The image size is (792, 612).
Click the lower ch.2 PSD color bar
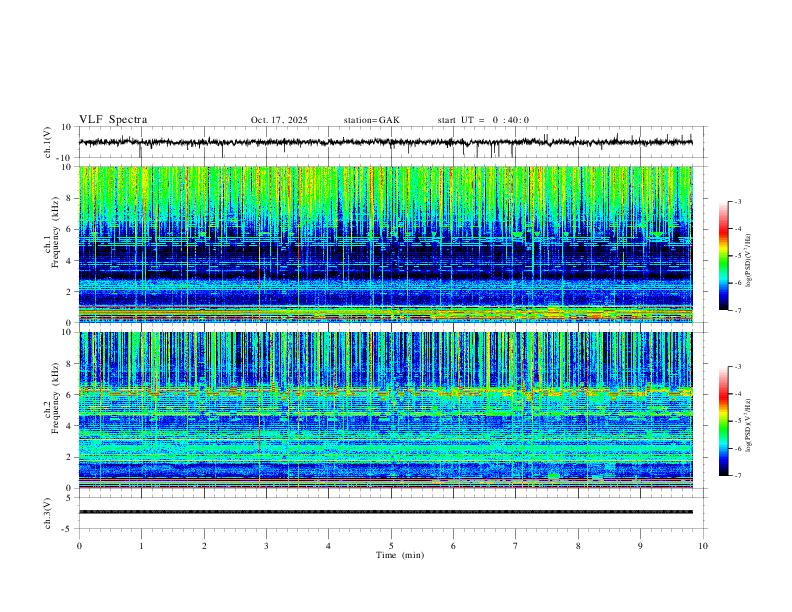pyautogui.click(x=723, y=421)
